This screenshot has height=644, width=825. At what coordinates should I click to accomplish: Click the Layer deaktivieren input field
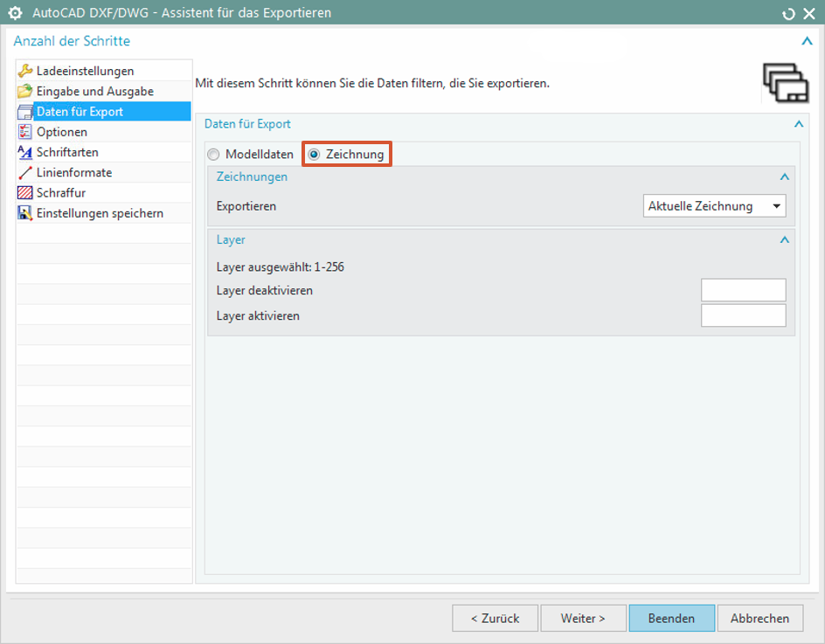[743, 290]
